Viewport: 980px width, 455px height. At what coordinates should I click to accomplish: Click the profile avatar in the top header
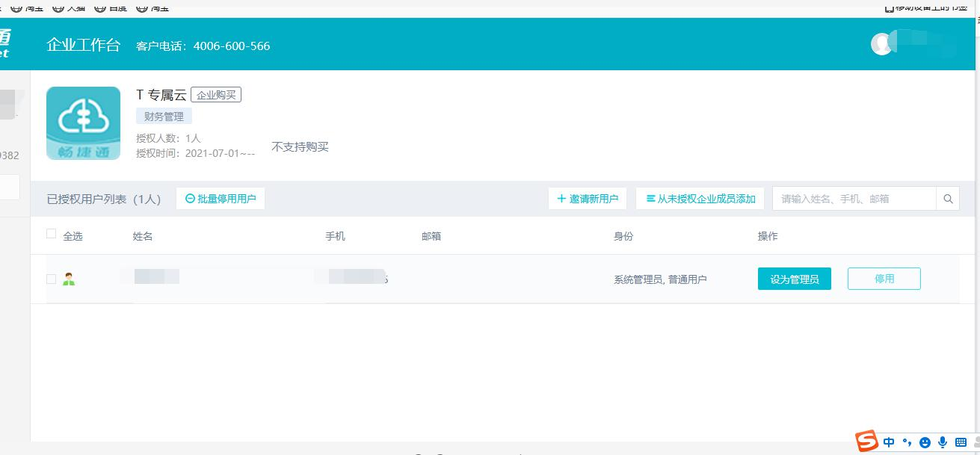click(x=882, y=44)
